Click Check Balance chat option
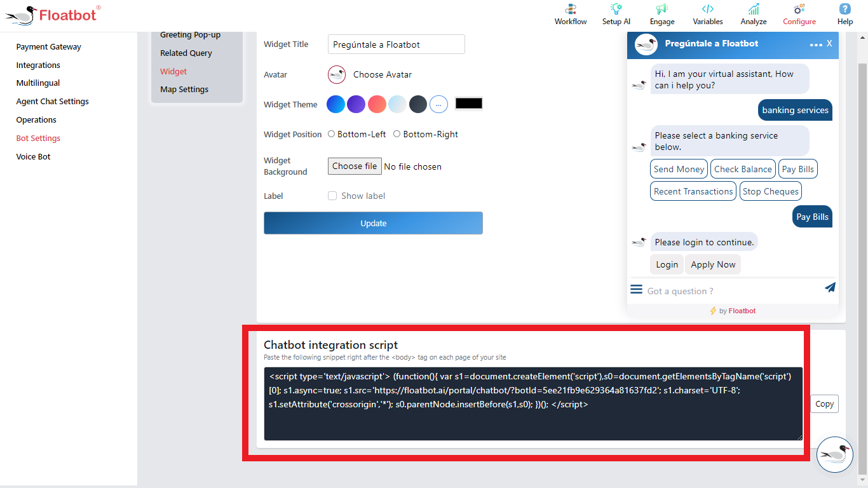Image resolution: width=868 pixels, height=488 pixels. [743, 169]
